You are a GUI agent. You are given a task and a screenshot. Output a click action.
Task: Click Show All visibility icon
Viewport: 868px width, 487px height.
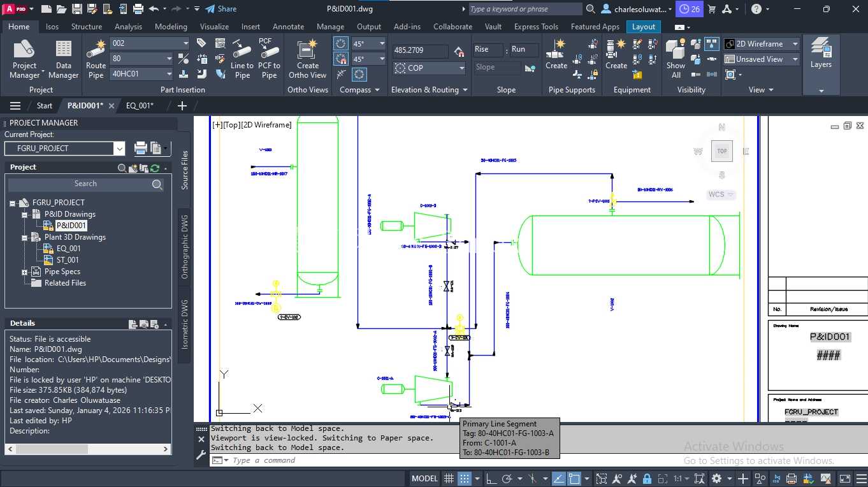[x=676, y=59]
